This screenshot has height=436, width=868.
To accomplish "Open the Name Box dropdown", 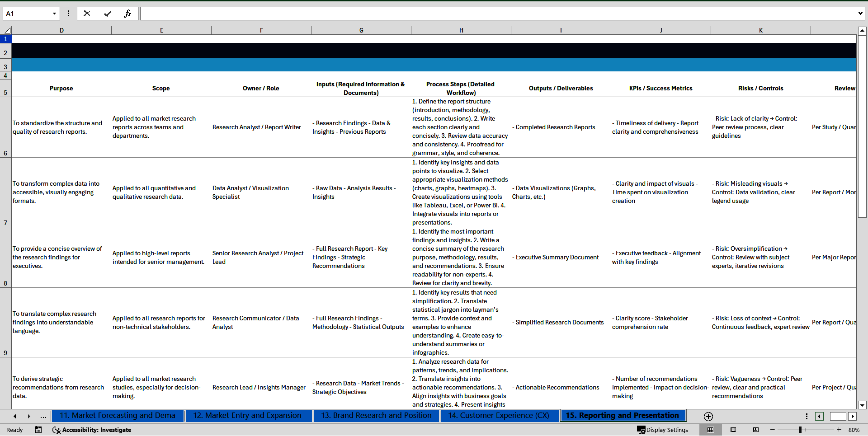I will click(x=54, y=14).
